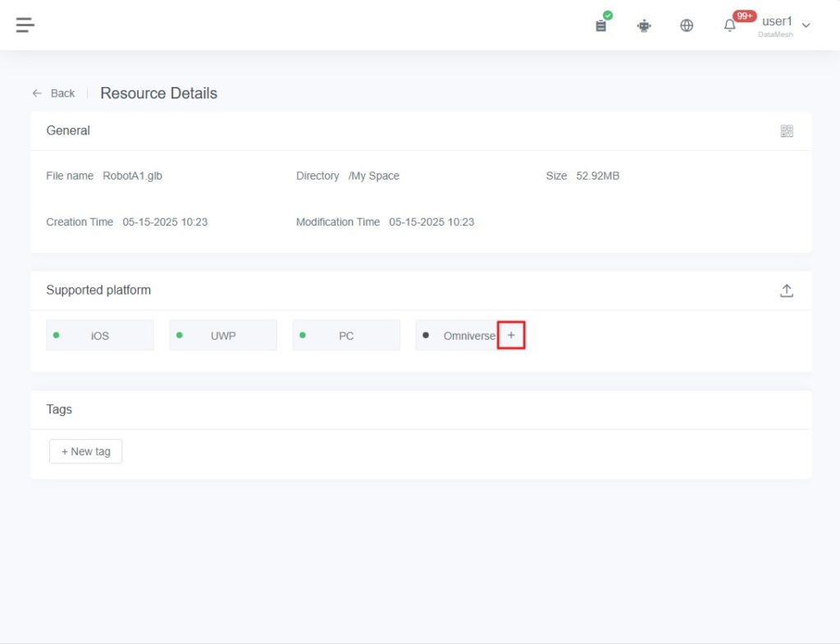840x644 pixels.
Task: Open the globe language selector
Action: 687,25
